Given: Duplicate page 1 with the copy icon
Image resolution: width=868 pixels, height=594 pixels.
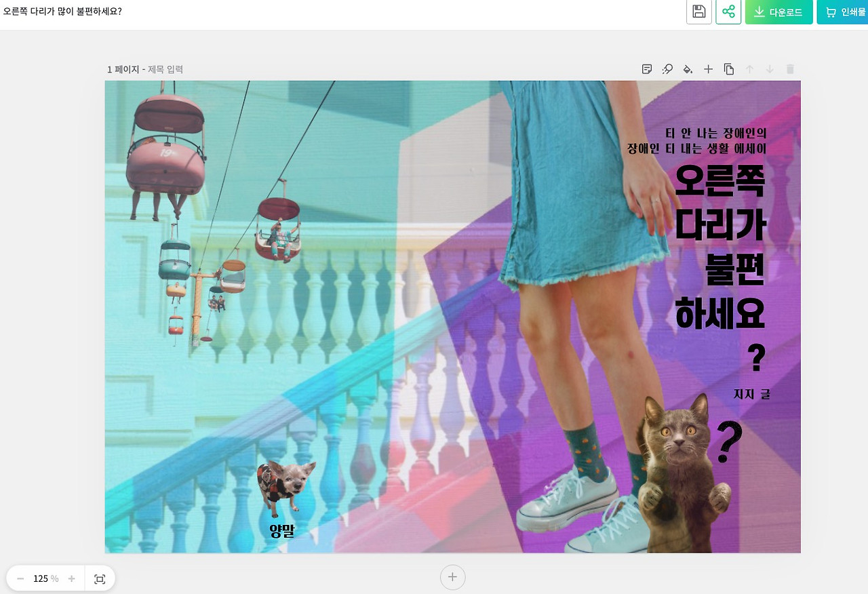Looking at the screenshot, I should point(729,68).
